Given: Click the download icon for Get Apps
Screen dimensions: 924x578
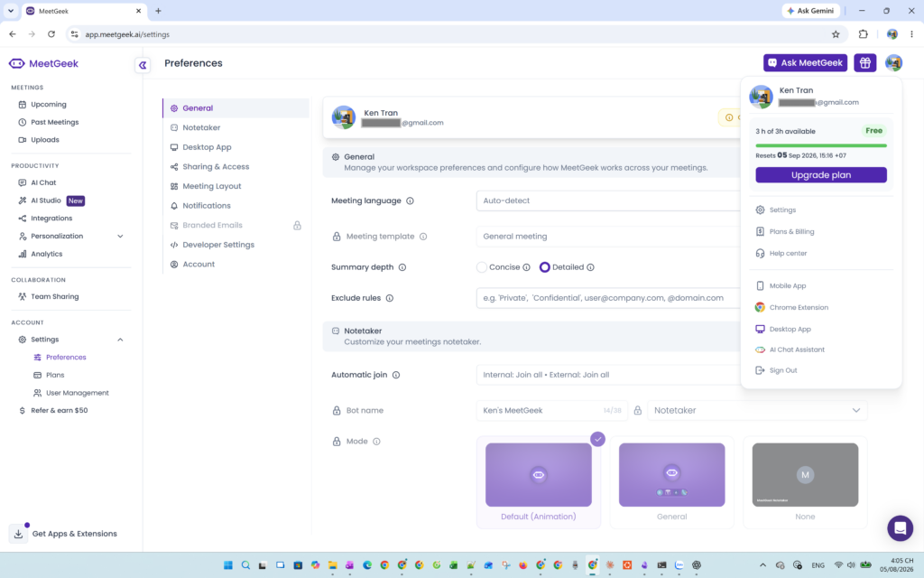Looking at the screenshot, I should [18, 534].
